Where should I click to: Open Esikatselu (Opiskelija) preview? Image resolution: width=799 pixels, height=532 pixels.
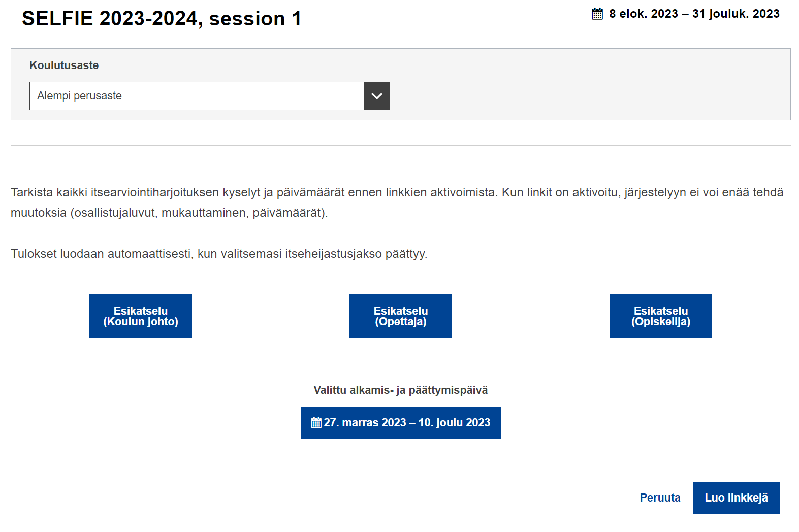coord(661,316)
